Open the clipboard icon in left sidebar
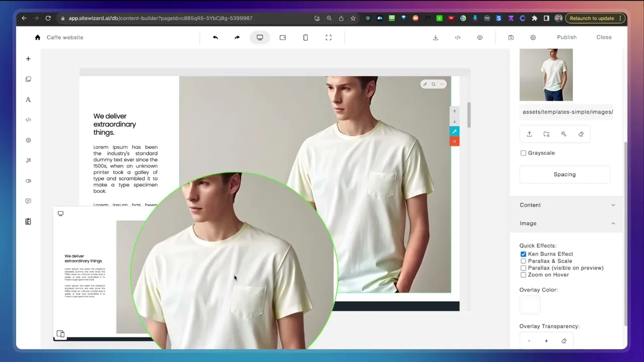The image size is (644, 362). (28, 221)
